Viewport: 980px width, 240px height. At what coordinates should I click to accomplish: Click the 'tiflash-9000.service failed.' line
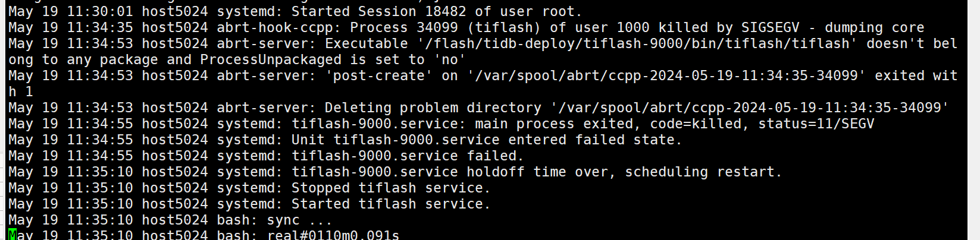pos(407,156)
